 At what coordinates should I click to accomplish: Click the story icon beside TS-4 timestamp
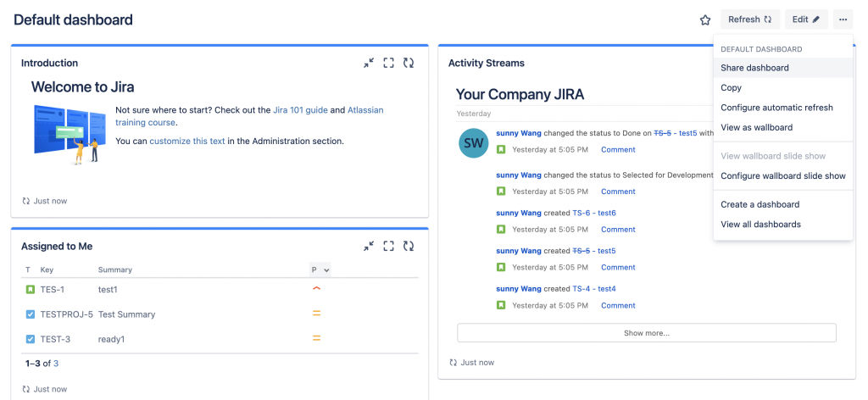coord(501,305)
